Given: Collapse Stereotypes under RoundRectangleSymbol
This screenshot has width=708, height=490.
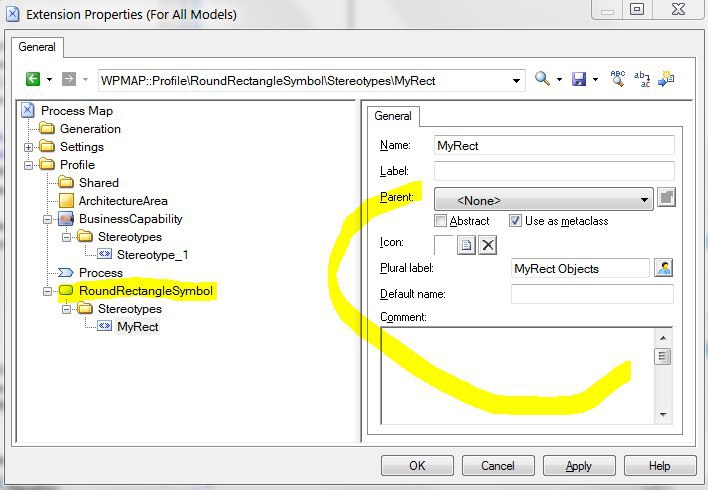Looking at the screenshot, I should pyautogui.click(x=66, y=310).
